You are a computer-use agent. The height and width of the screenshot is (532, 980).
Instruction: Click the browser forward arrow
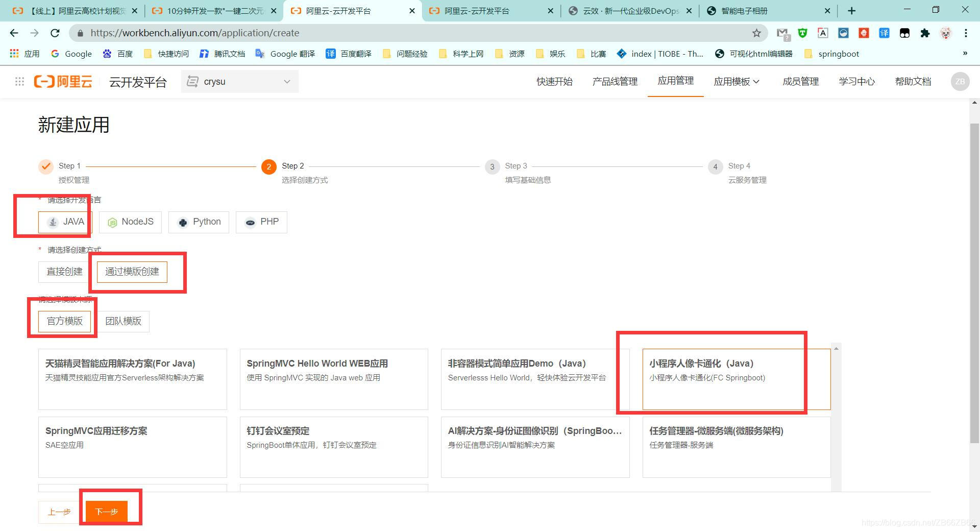pyautogui.click(x=34, y=33)
